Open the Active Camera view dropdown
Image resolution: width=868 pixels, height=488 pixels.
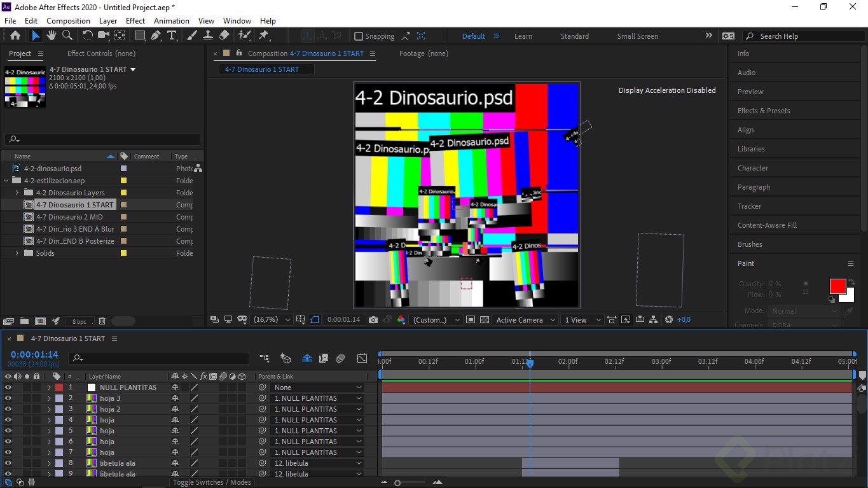(525, 319)
